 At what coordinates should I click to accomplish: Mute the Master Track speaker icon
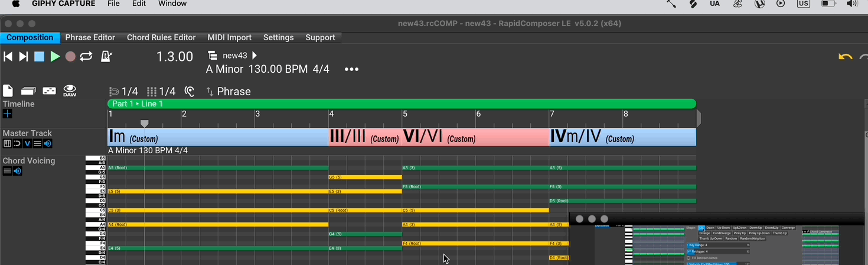pos(47,144)
